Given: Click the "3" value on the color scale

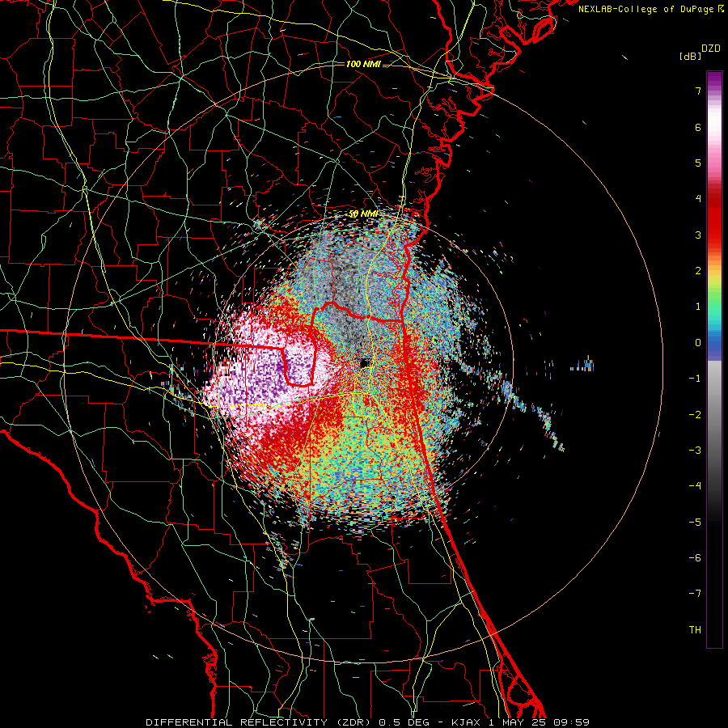Looking at the screenshot, I should [x=698, y=235].
